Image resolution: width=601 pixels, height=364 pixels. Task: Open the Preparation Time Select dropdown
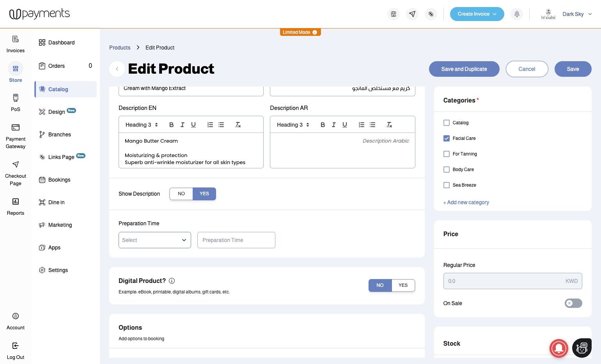(154, 240)
